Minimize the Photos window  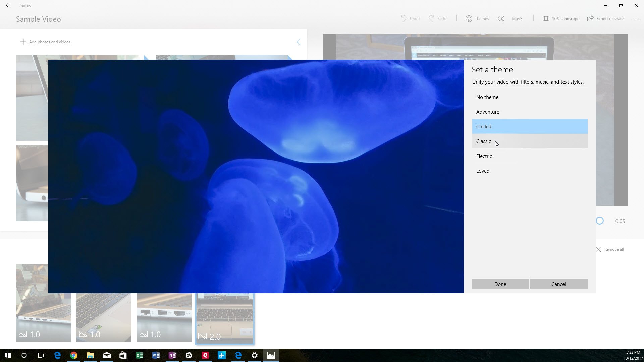click(x=605, y=5)
